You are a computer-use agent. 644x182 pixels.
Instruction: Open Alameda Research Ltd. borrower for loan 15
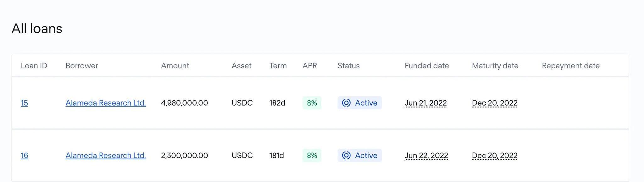click(106, 103)
